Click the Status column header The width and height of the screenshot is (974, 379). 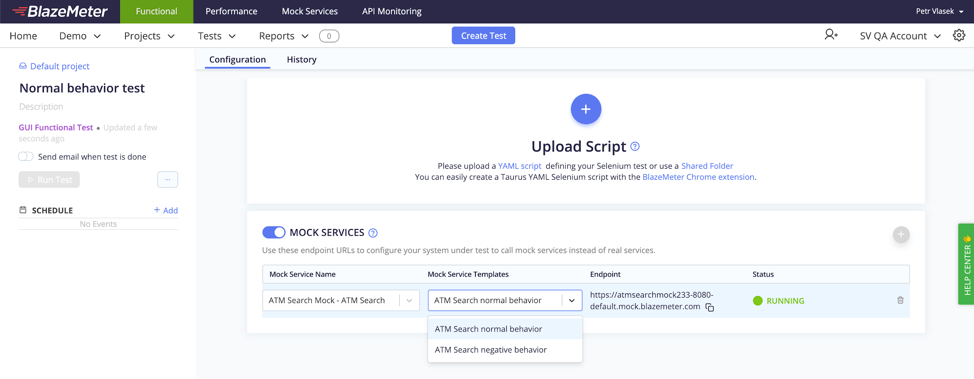[763, 274]
